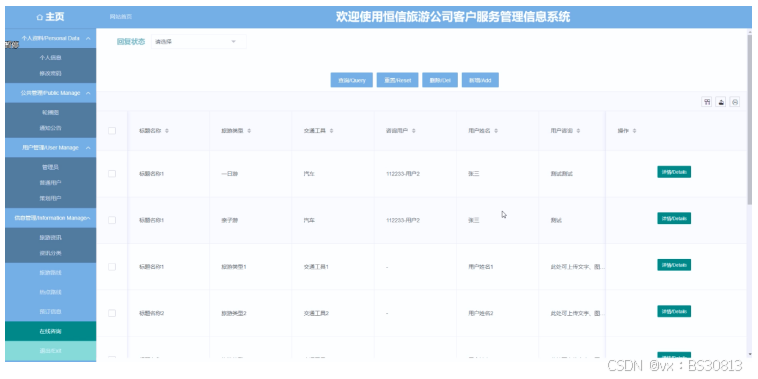
Task: Open 资讯分类 in the sidebar
Action: 51,253
